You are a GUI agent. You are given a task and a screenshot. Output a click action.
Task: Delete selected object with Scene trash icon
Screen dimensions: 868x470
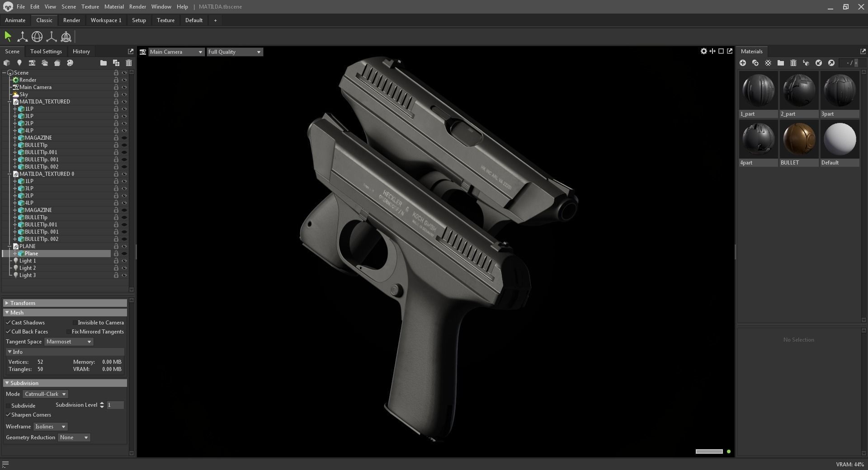click(129, 63)
